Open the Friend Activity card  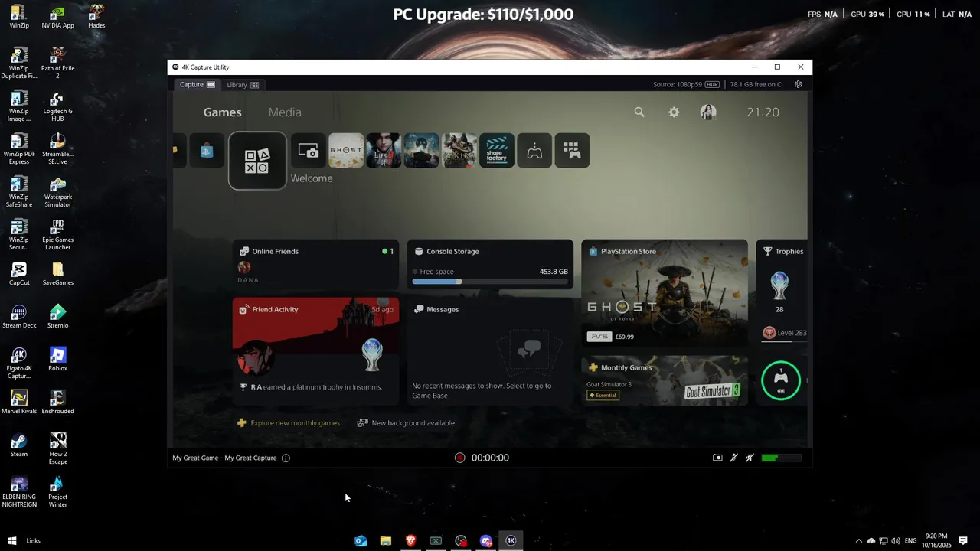pos(315,351)
